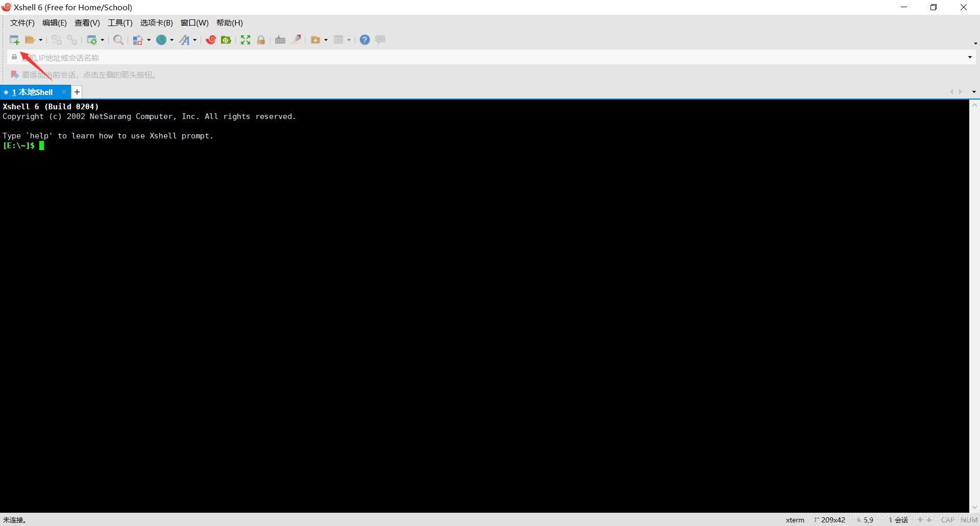This screenshot has width=980, height=526.
Task: Open the 文件(F) menu
Action: (x=22, y=23)
